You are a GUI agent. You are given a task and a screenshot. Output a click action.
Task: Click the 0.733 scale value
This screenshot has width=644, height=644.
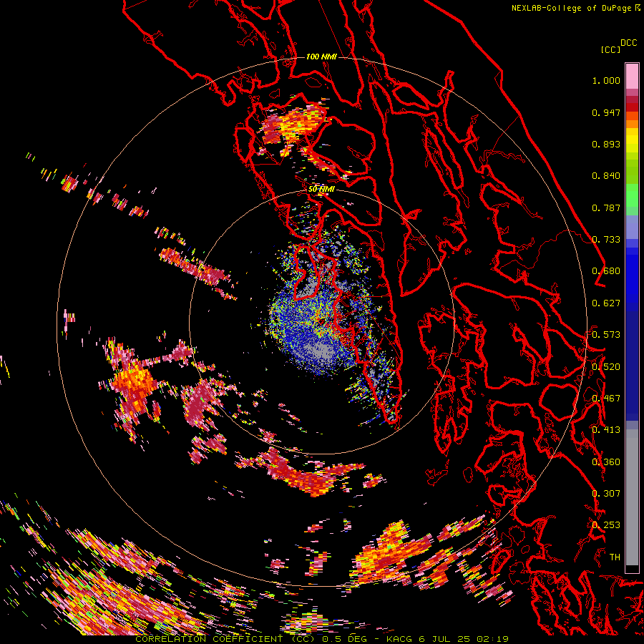[x=606, y=240]
